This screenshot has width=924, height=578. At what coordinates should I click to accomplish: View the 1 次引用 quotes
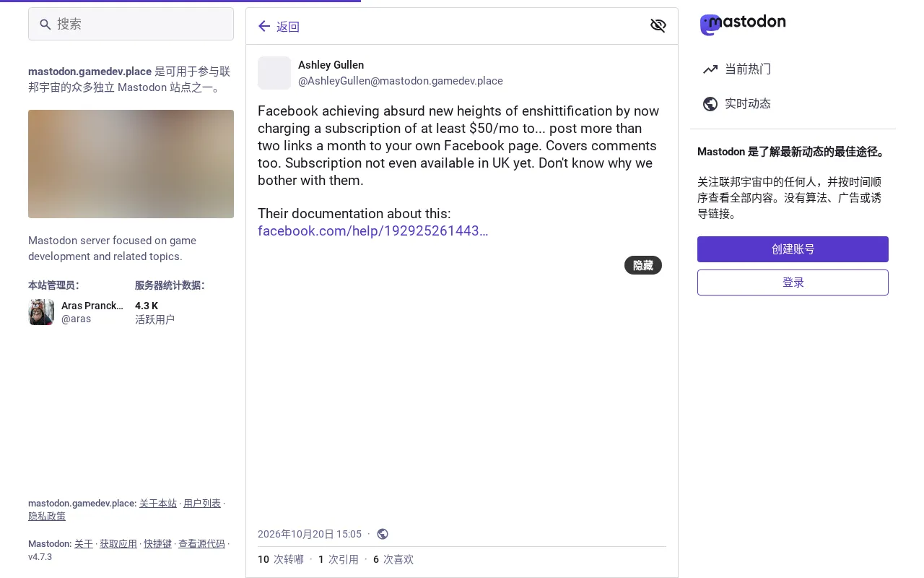click(339, 560)
